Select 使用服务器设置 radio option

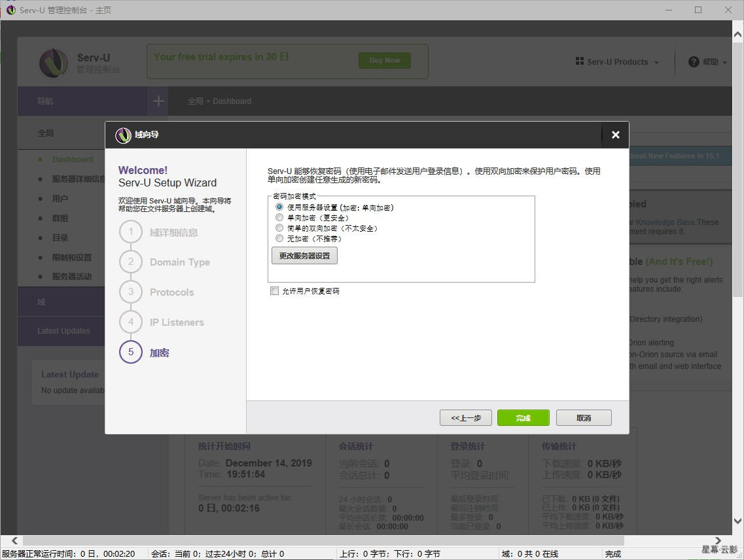click(280, 207)
